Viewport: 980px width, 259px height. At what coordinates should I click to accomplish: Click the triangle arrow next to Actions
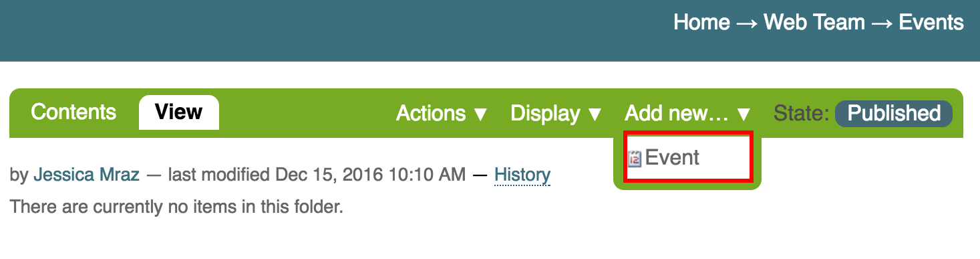pos(480,114)
